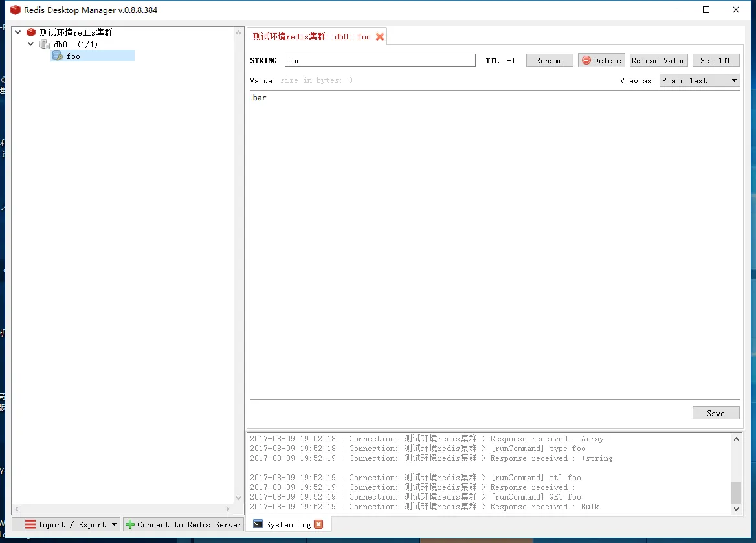Click tree panel vertical scroll up arrow
The height and width of the screenshot is (543, 756).
click(x=238, y=32)
